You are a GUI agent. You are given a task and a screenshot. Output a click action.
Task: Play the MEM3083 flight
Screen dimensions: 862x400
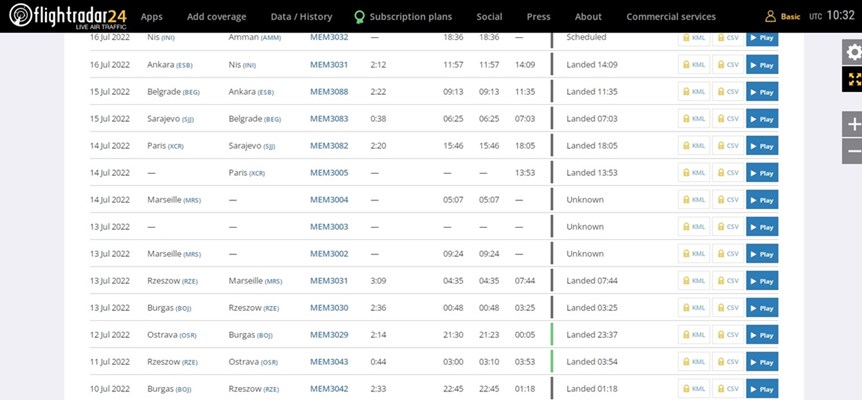point(762,119)
